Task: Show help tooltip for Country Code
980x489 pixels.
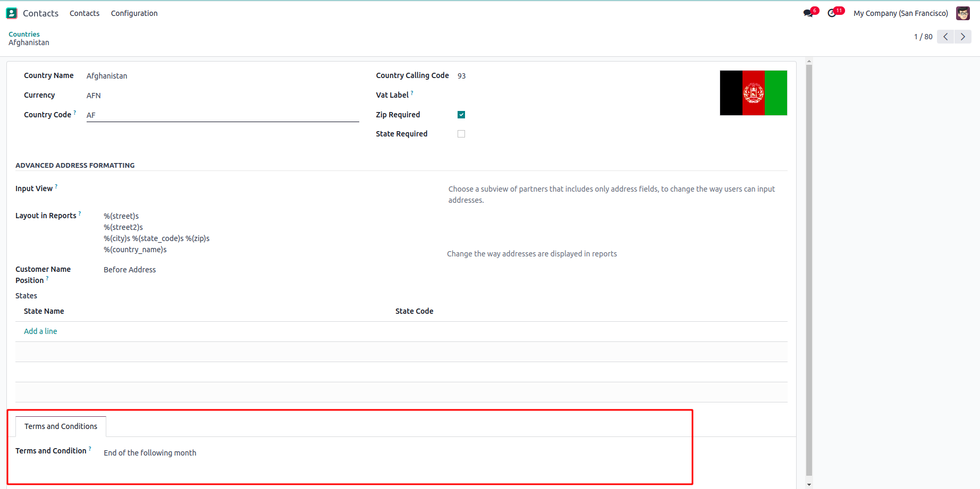Action: tap(75, 112)
